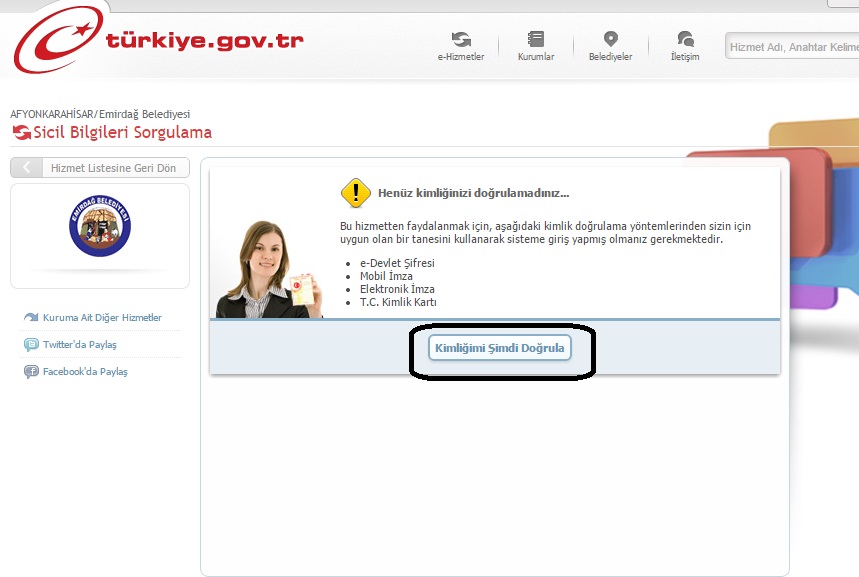Viewport: 859px width, 577px height.
Task: Open the Kuruma Ait Diğer Hizmetler link
Action: [102, 318]
